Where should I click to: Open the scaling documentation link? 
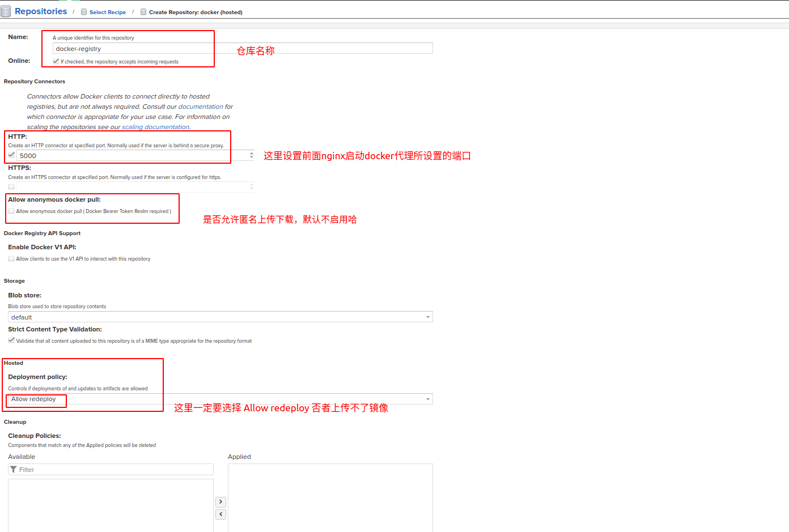[155, 127]
